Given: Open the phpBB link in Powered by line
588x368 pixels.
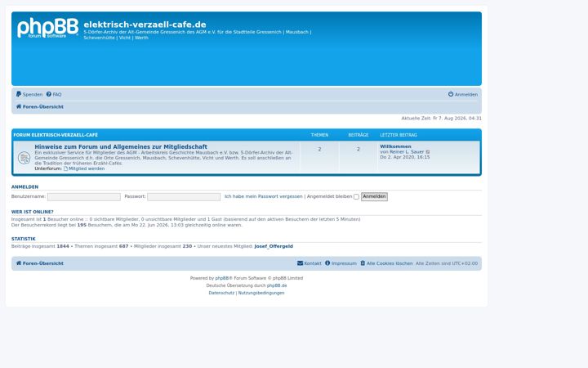Looking at the screenshot, I should [x=222, y=278].
